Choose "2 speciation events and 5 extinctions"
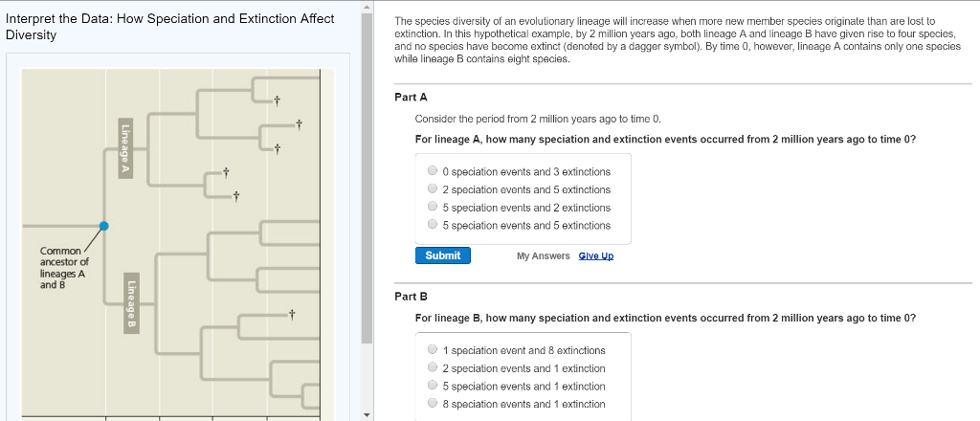The width and height of the screenshot is (980, 421). coord(433,189)
